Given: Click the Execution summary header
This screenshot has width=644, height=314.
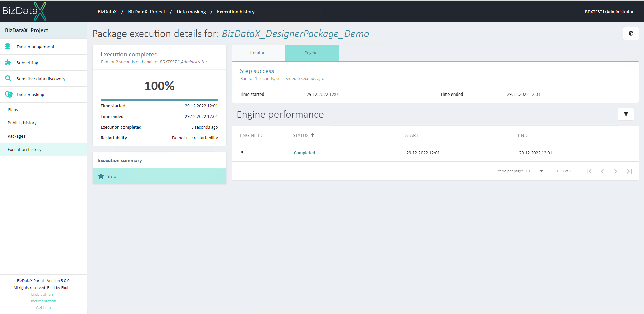Looking at the screenshot, I should tap(120, 160).
